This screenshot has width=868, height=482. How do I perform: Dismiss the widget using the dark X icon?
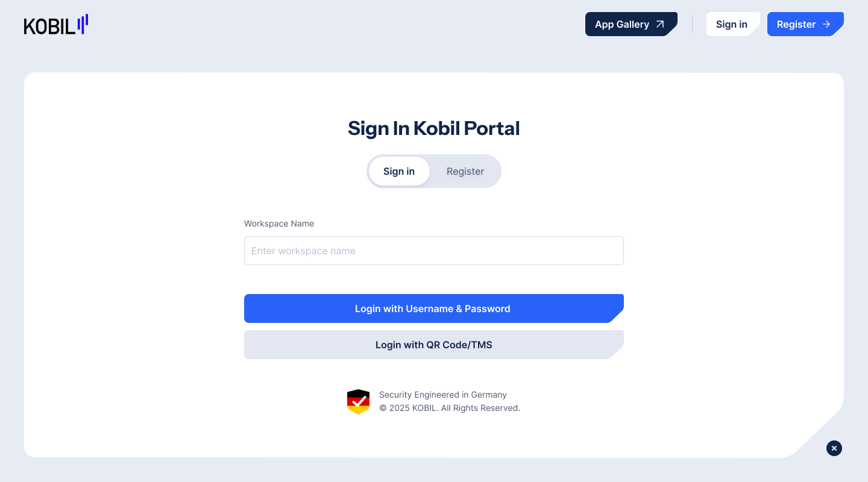tap(834, 448)
